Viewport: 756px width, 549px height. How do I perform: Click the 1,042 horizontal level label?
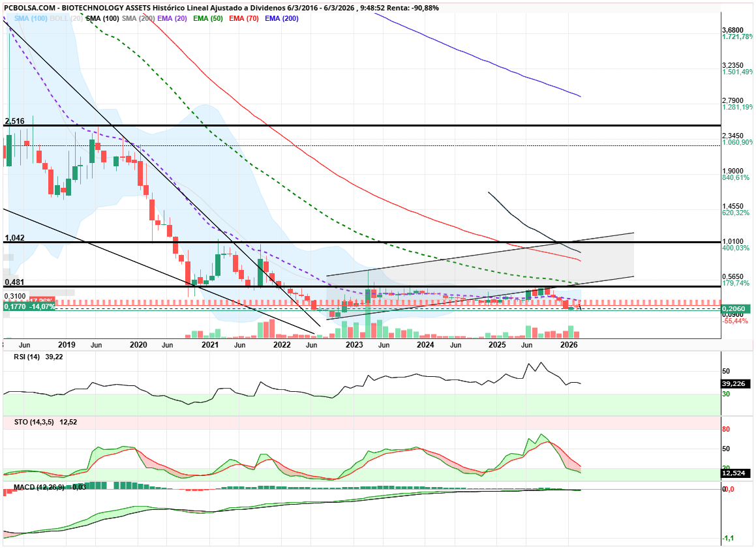14,238
